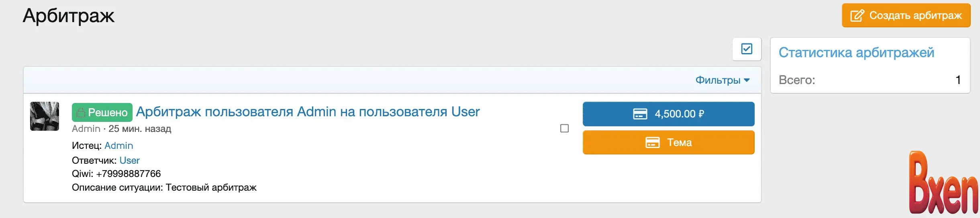Click the gray author name Admin under the title
980x218 pixels.
(86, 129)
